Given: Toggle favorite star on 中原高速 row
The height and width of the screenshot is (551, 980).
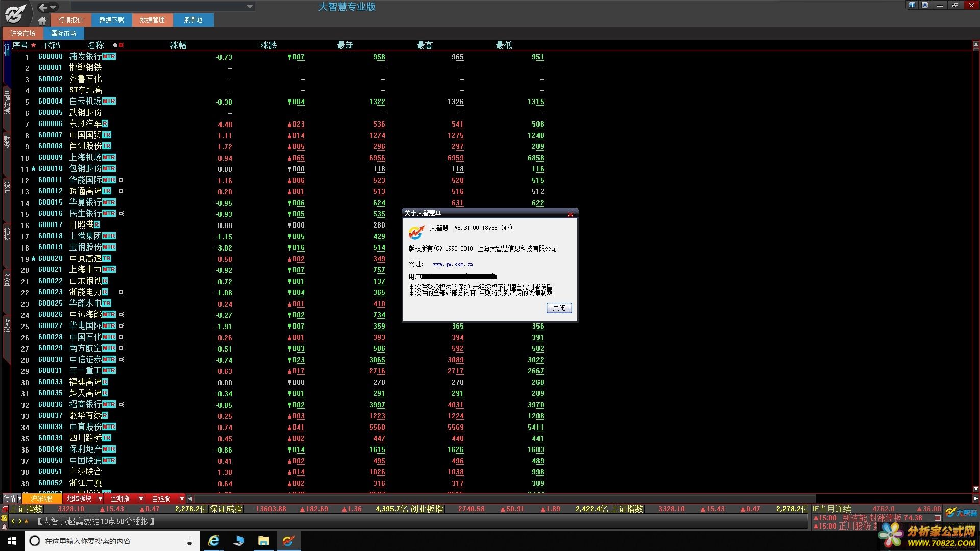Looking at the screenshot, I should (x=34, y=259).
